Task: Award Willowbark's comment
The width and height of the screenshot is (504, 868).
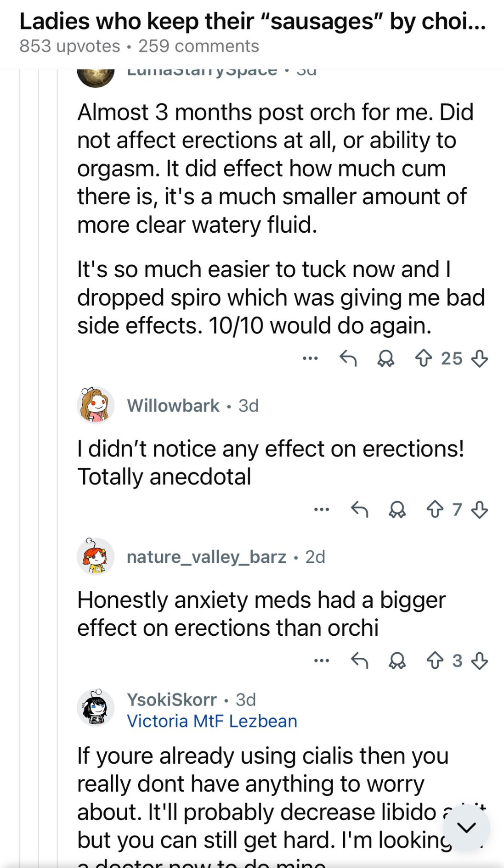Action: click(x=397, y=510)
